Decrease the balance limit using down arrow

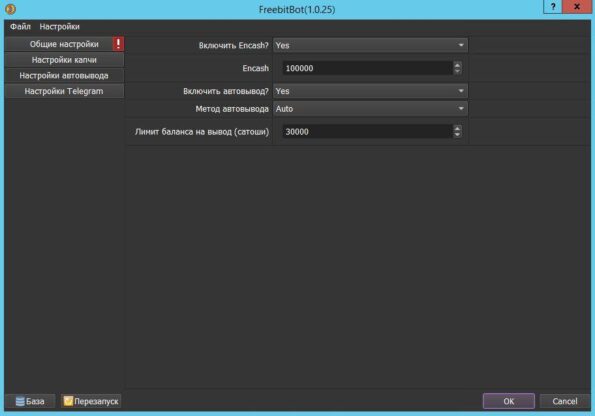[457, 135]
